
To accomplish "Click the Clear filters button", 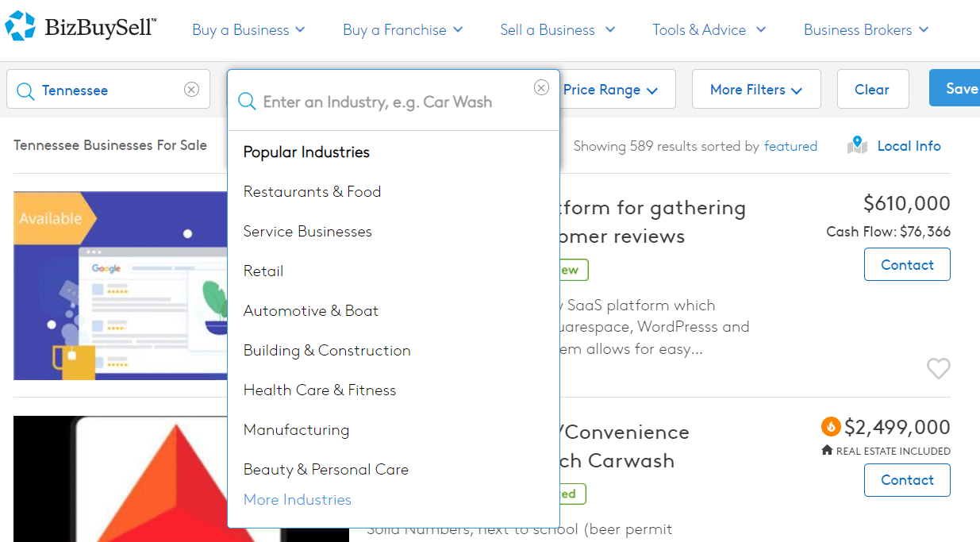I will 873,90.
